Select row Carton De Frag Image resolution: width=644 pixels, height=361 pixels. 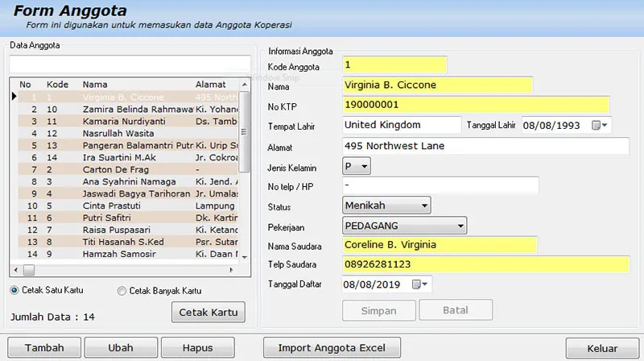point(128,169)
